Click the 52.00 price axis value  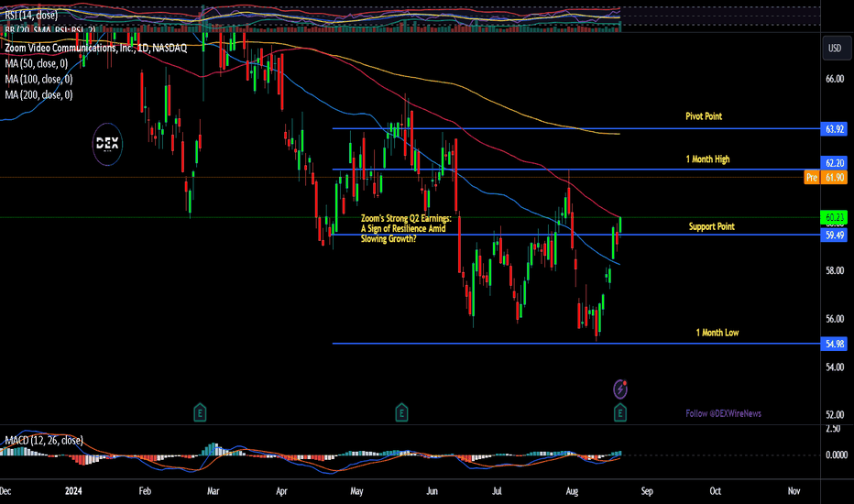[835, 414]
